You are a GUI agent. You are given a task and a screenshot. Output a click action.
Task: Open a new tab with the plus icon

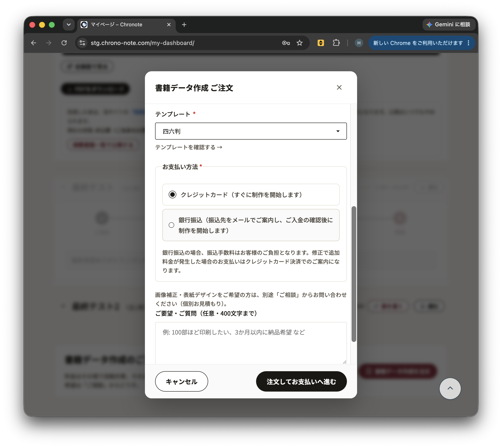184,25
